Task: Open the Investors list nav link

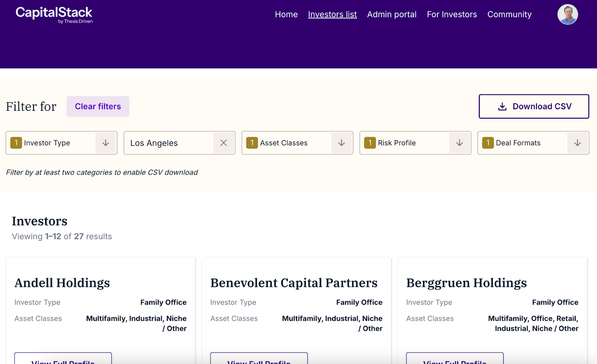Action: coord(332,15)
